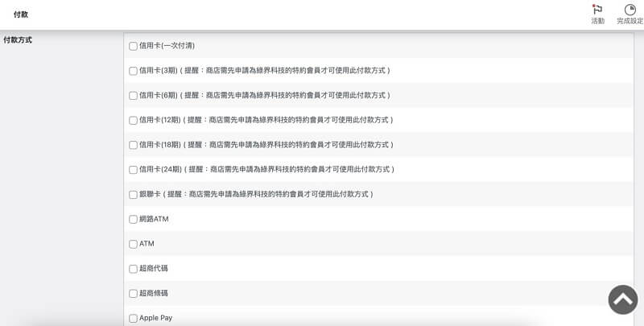Check the 超商條碼 checkbox
This screenshot has width=644, height=326.
click(133, 294)
